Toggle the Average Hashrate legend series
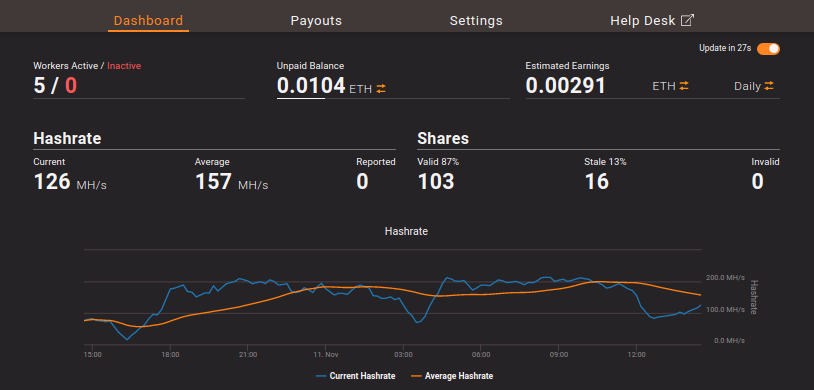Image resolution: width=814 pixels, height=390 pixels. pos(452,376)
